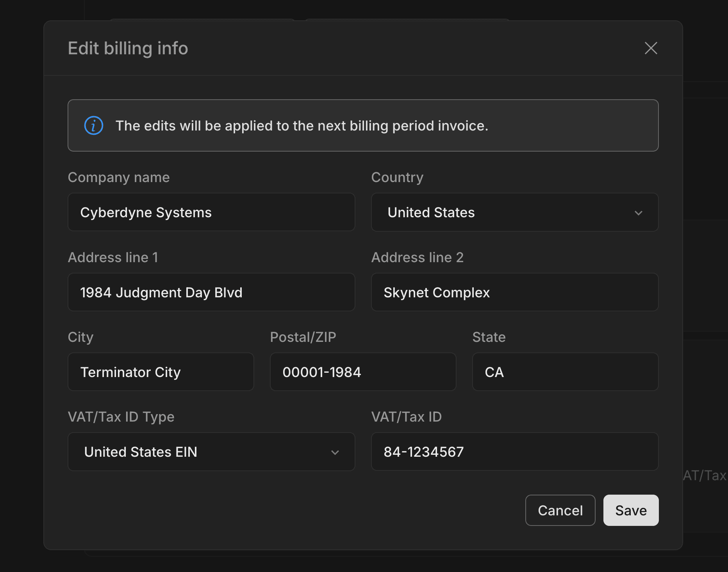Dismiss the dialog with the X icon

click(651, 48)
